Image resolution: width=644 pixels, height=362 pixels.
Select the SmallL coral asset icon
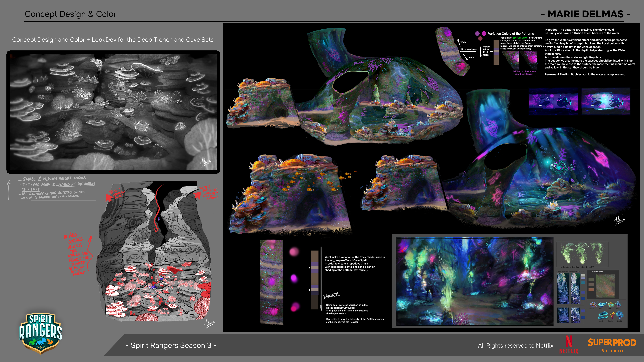pyautogui.click(x=612, y=315)
